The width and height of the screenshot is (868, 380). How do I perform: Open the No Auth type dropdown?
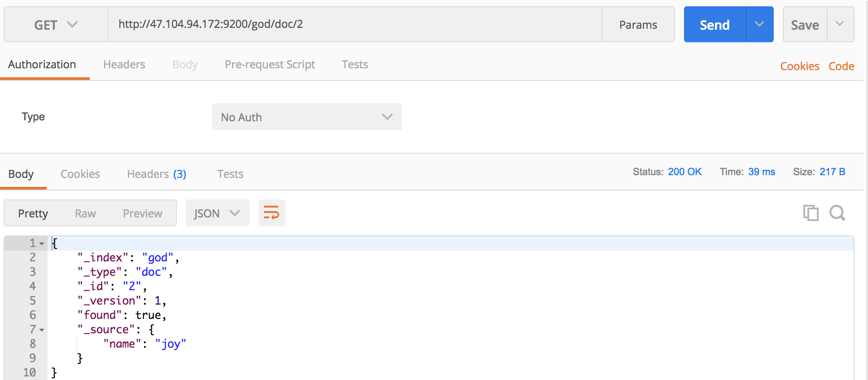(307, 117)
